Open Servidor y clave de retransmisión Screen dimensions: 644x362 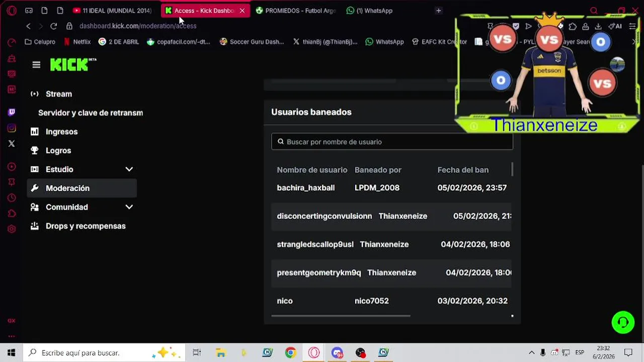(91, 113)
